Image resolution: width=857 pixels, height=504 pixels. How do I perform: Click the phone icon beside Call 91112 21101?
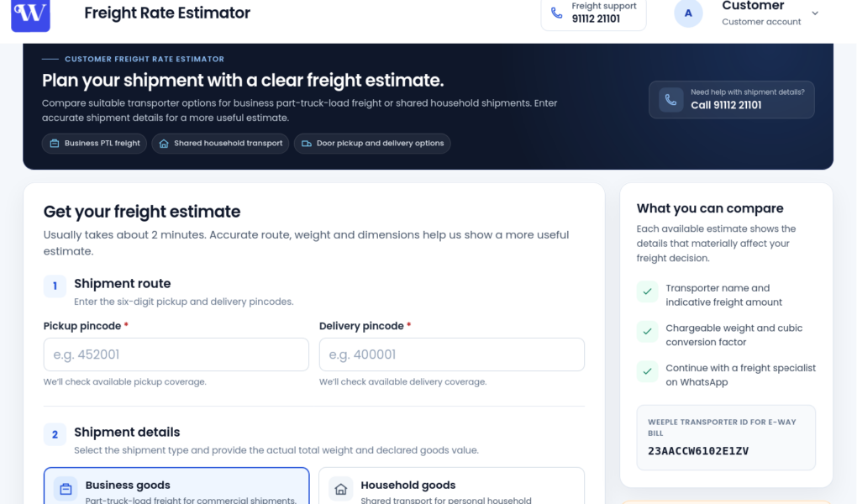[670, 99]
